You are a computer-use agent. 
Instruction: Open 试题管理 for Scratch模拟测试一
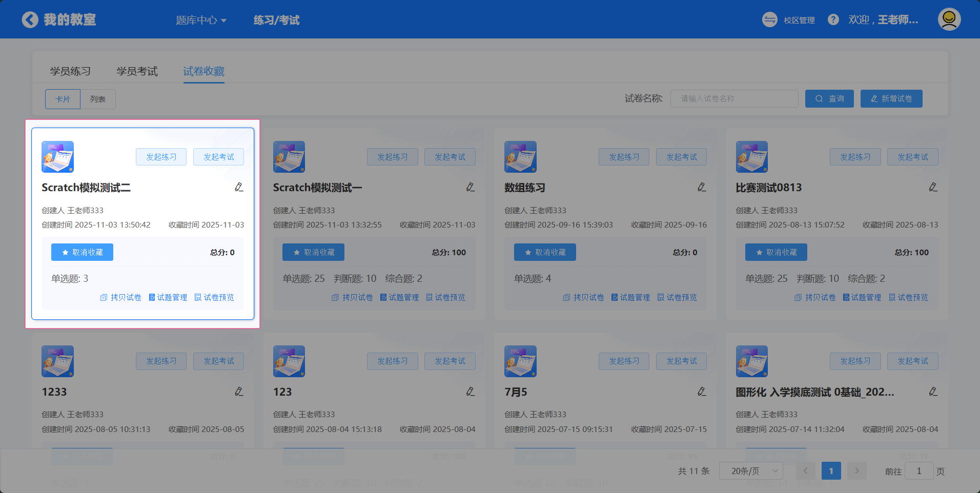point(399,297)
